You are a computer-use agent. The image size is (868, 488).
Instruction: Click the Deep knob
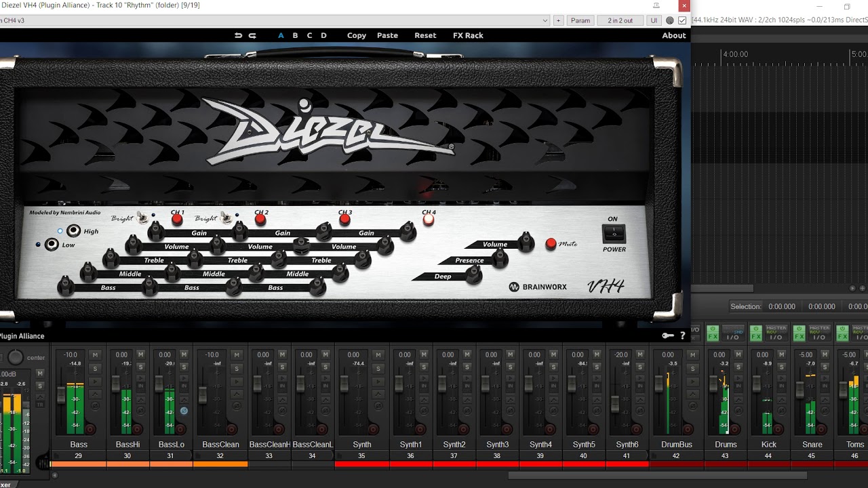click(474, 274)
